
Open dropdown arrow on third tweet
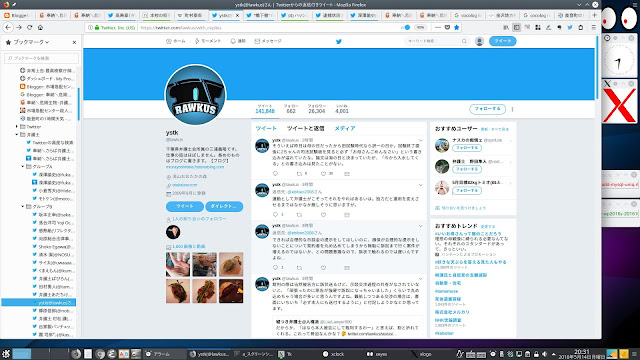tap(420, 226)
